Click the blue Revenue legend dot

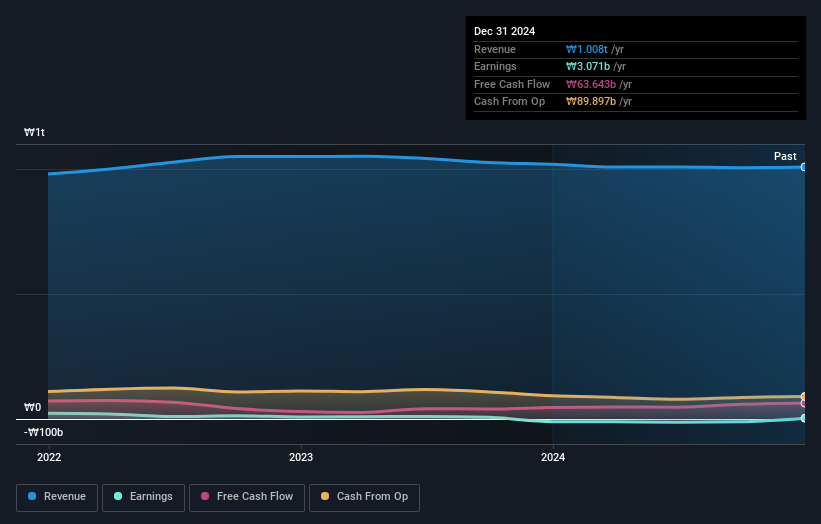(x=32, y=496)
